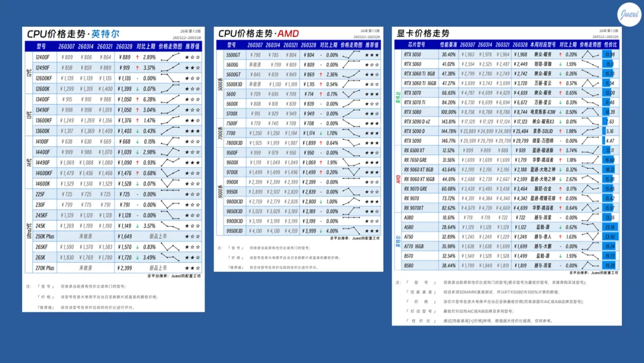Screen dimensions: 644x363
Task: Click the ¥2,399 price in 270K Plus row
Action: point(125,268)
